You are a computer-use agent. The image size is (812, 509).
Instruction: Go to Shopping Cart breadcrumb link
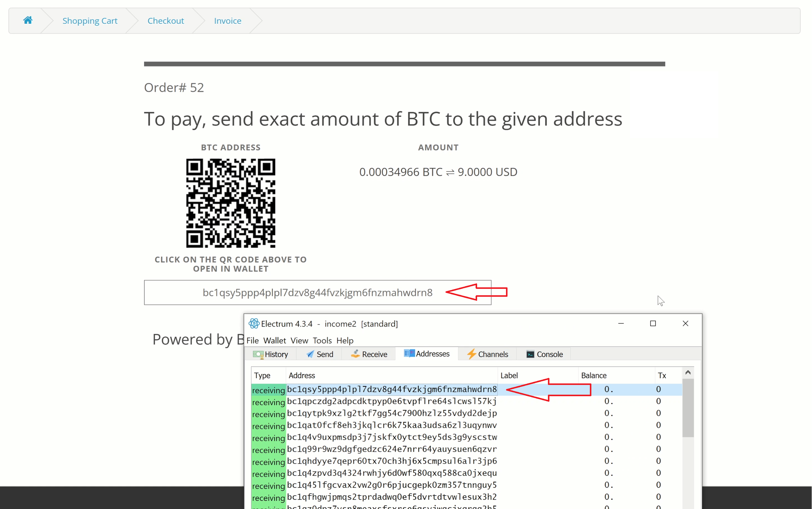click(90, 21)
